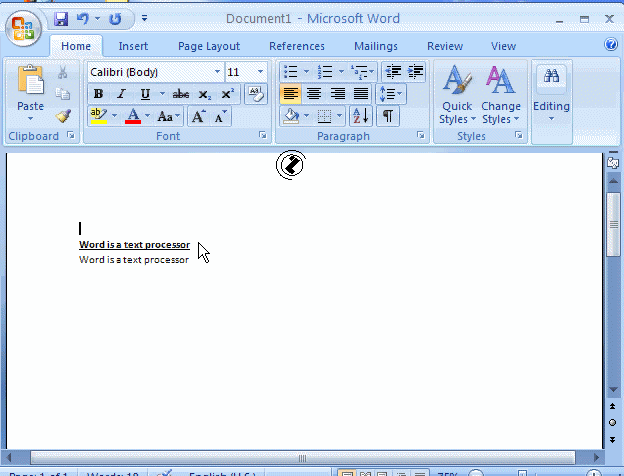Viewport: 624px width, 476px height.
Task: Click Select Browse Object circle button
Action: (613, 423)
